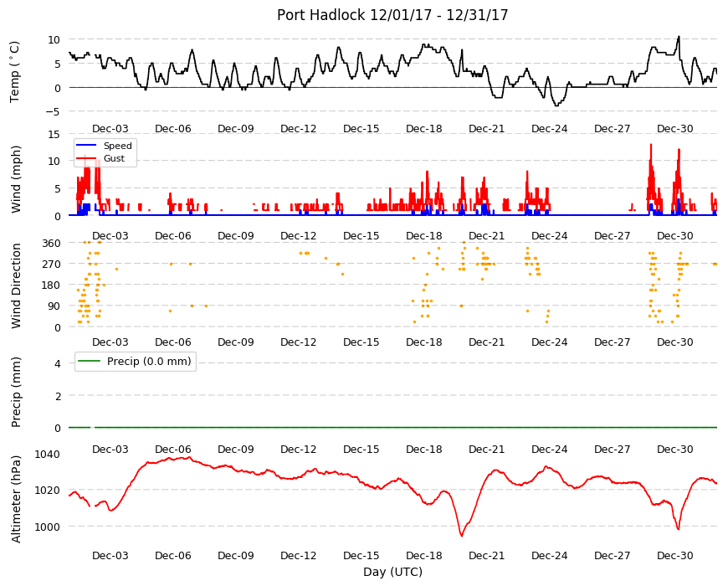The height and width of the screenshot is (586, 728).
Task: Select the Precip (0.0 mm) legend label
Action: click(x=149, y=362)
